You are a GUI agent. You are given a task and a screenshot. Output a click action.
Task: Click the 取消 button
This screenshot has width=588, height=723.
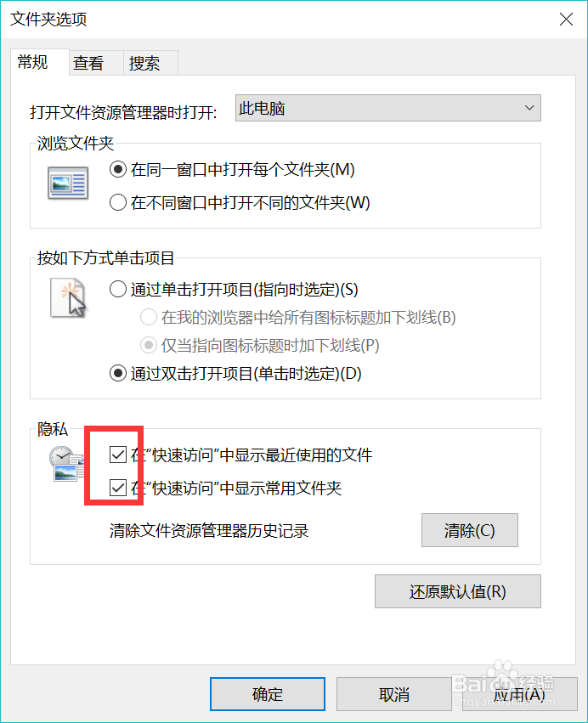tap(394, 694)
